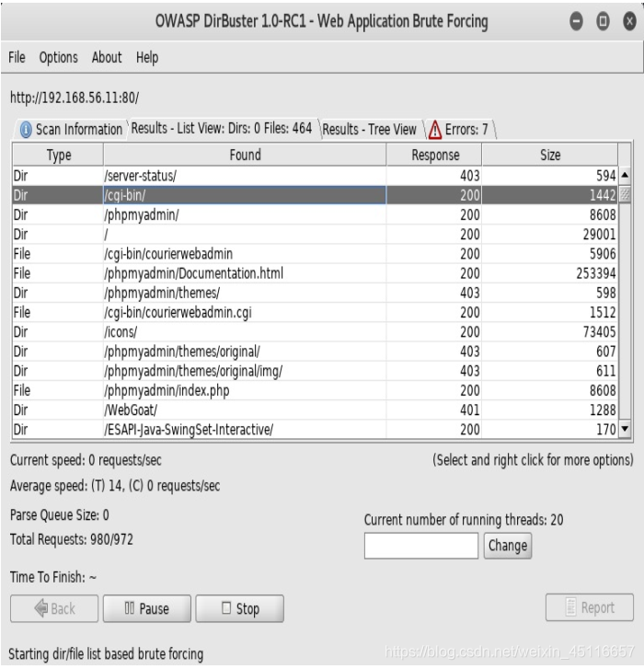Click the Change threads button

508,546
